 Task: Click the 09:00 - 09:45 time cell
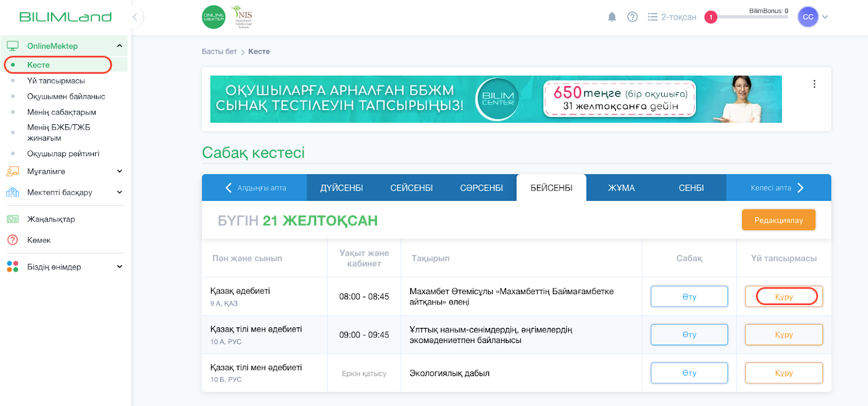point(364,335)
